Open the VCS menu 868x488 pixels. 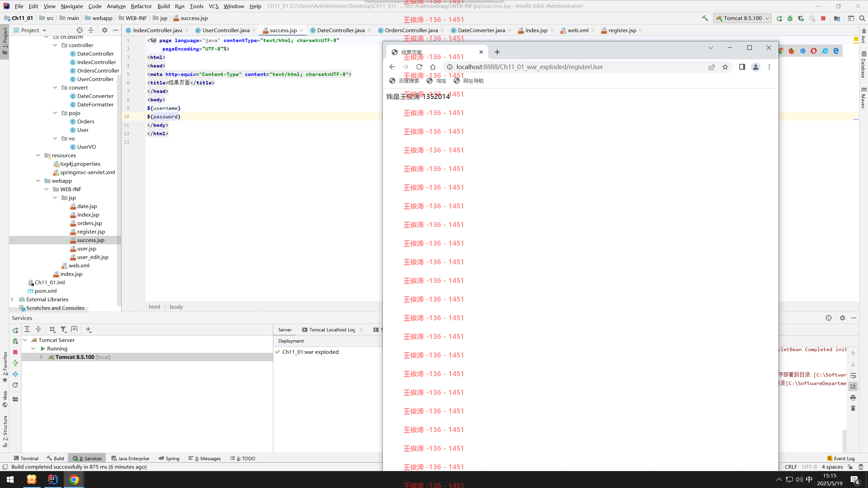click(214, 6)
